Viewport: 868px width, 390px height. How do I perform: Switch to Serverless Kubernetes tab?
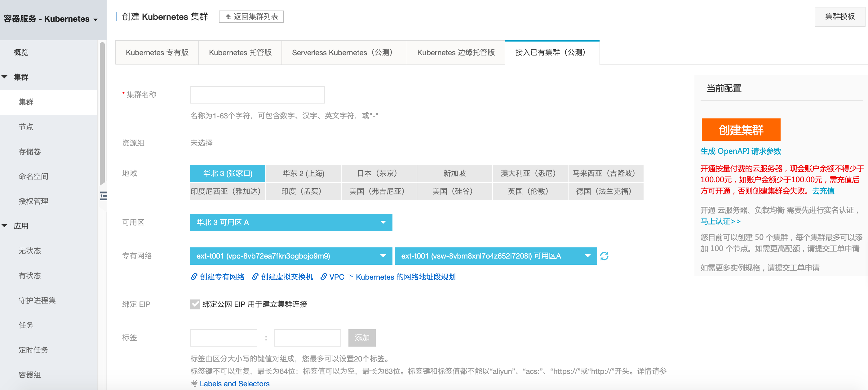tap(344, 53)
